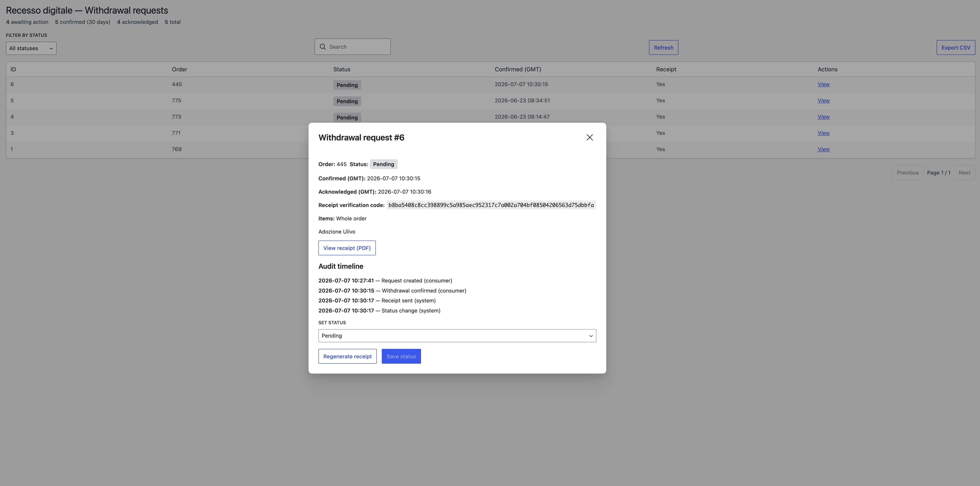Click the Actions column header
Image resolution: width=980 pixels, height=486 pixels.
click(827, 69)
